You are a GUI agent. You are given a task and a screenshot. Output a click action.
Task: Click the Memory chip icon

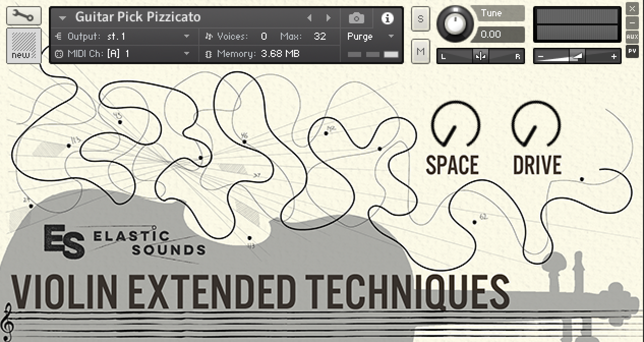(208, 54)
